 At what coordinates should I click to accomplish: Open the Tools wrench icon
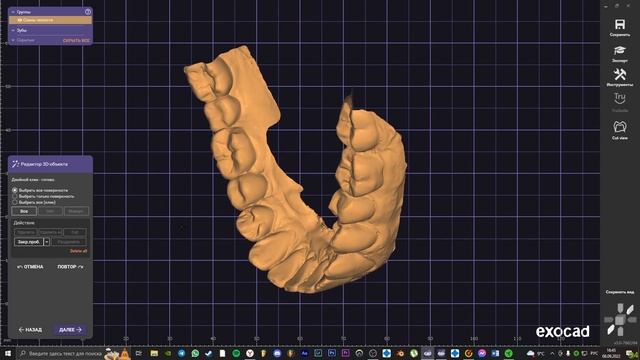pos(620,74)
